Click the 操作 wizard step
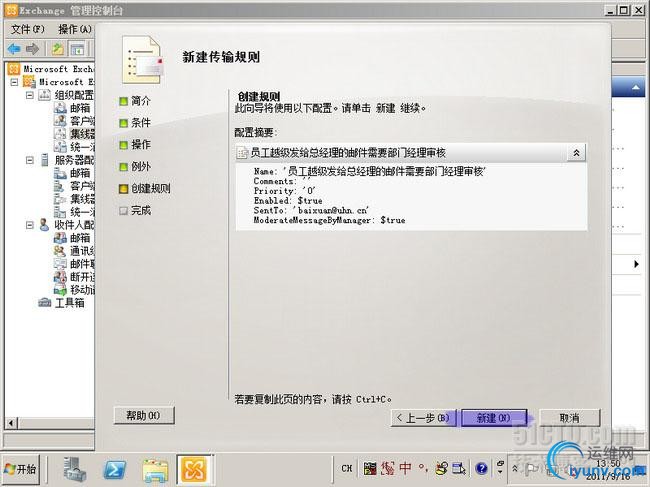The height and width of the screenshot is (487, 650). click(x=141, y=145)
